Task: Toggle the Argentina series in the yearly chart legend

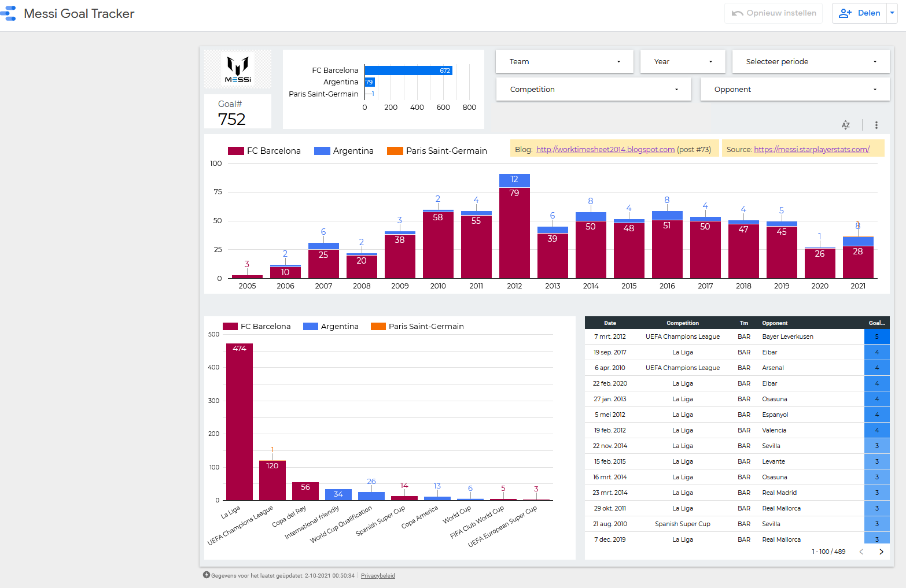Action: click(345, 150)
